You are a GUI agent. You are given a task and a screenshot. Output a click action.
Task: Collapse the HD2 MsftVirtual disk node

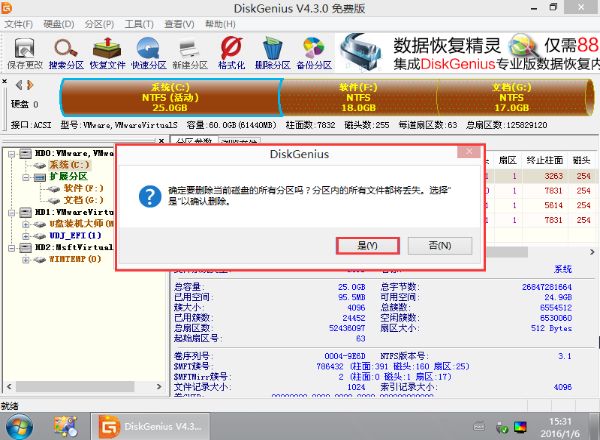click(x=11, y=248)
